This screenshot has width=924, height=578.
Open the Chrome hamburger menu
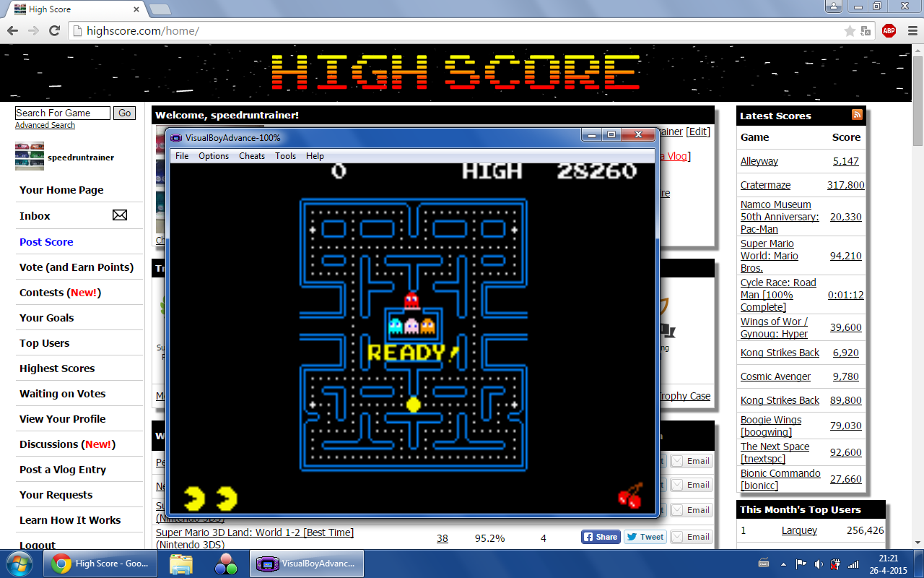point(911,30)
